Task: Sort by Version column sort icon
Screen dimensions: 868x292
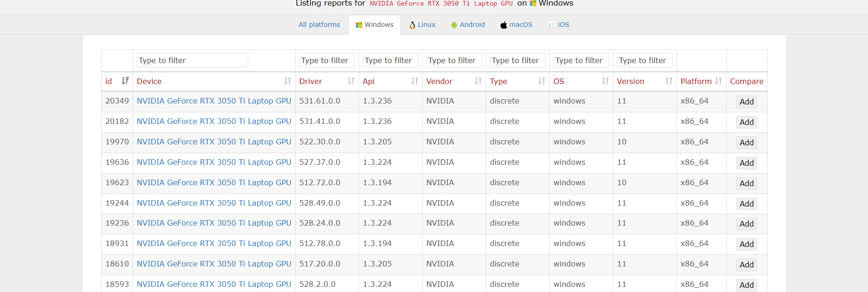Action: pyautogui.click(x=669, y=81)
